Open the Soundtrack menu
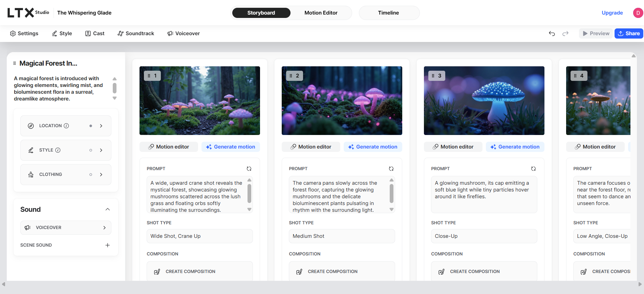The width and height of the screenshot is (644, 294). pos(136,33)
